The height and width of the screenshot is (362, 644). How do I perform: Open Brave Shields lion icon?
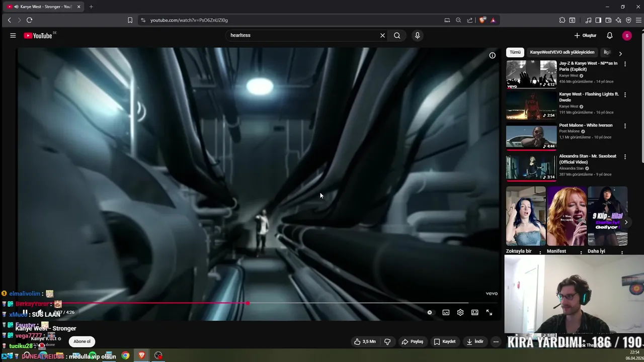pyautogui.click(x=482, y=20)
